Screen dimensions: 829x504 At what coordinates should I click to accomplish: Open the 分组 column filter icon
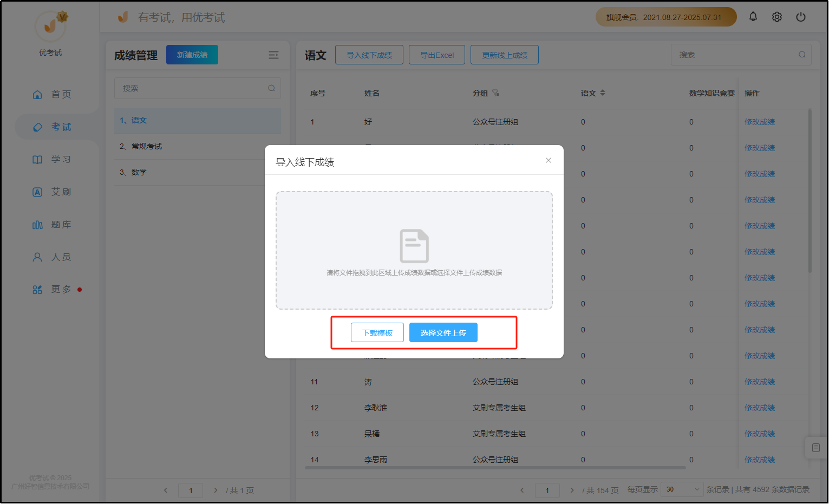[495, 93]
